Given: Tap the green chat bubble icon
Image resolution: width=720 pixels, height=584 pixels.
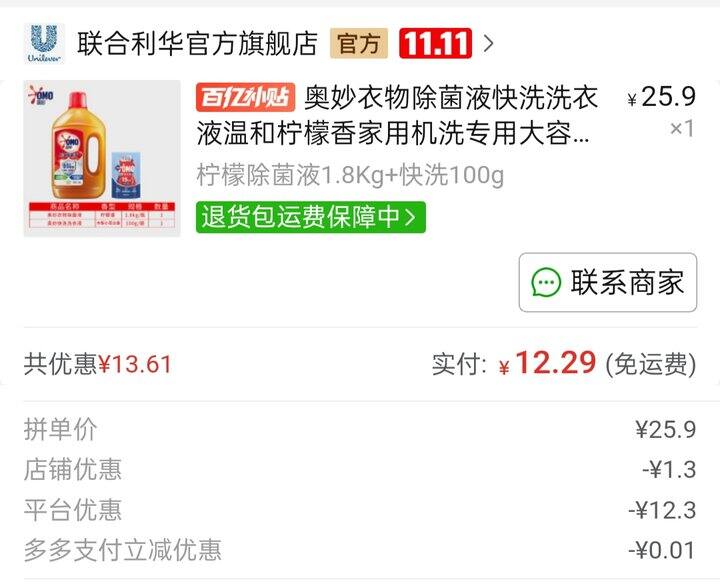Looking at the screenshot, I should (546, 282).
